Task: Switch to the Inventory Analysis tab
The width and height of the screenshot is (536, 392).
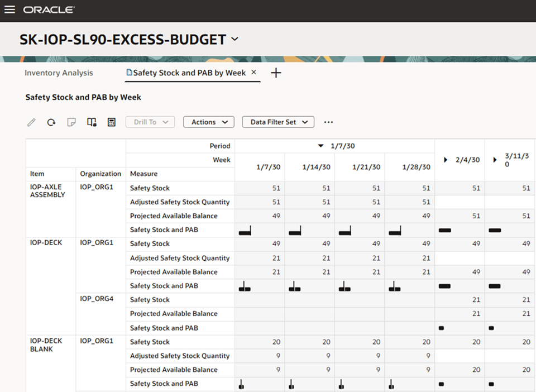Action: (59, 73)
